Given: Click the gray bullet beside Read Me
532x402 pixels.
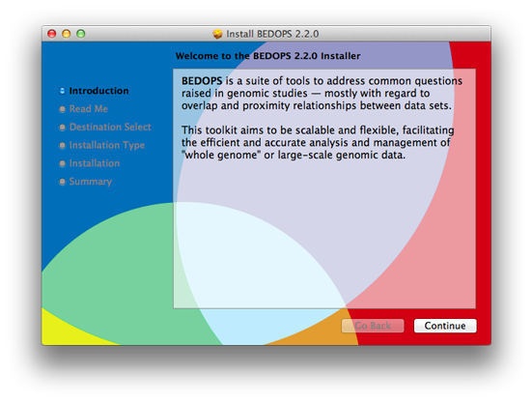Looking at the screenshot, I should 62,109.
